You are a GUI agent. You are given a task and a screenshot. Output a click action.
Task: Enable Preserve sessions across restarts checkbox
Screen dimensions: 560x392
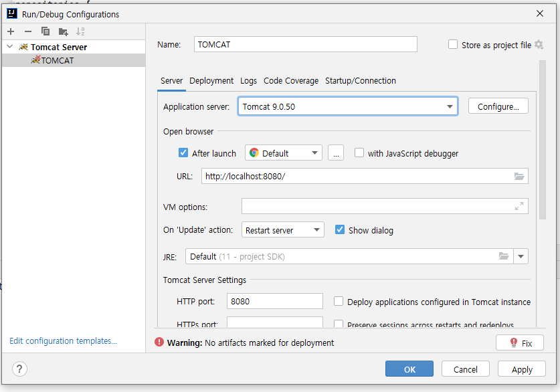point(339,324)
